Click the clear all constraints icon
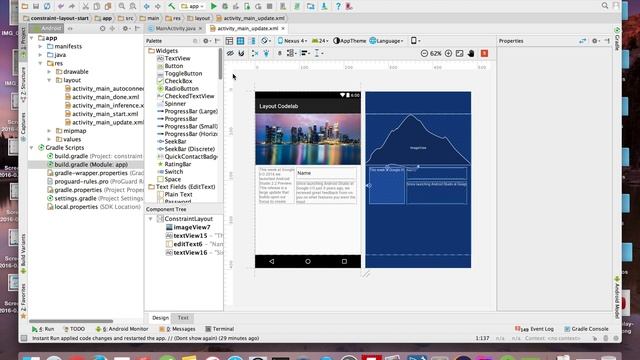The height and width of the screenshot is (360, 640). (x=255, y=53)
